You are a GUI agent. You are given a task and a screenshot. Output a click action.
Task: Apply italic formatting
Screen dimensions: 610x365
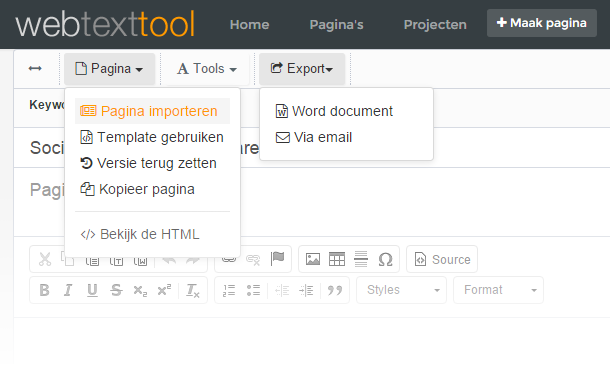click(x=68, y=290)
